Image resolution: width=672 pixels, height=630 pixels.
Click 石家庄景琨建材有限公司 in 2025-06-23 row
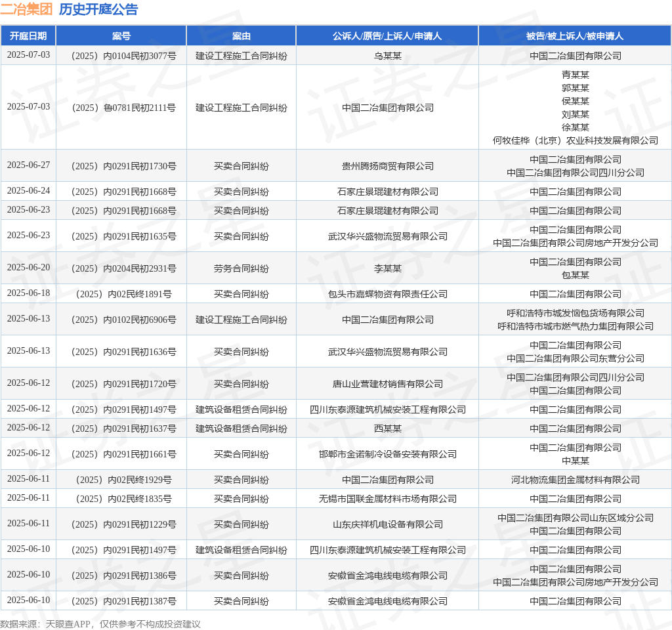(x=387, y=211)
